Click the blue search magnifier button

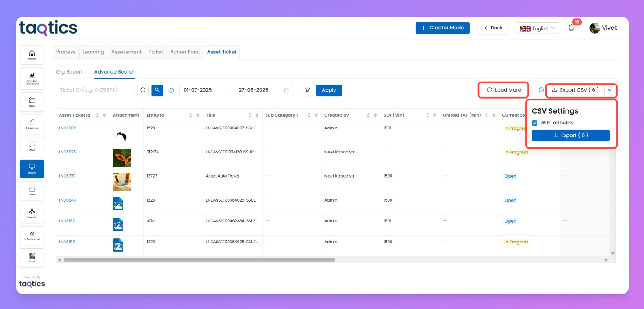click(157, 90)
